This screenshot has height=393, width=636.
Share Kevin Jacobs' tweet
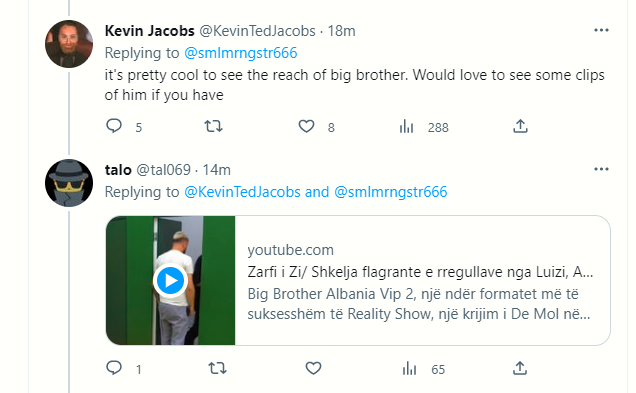coord(520,126)
